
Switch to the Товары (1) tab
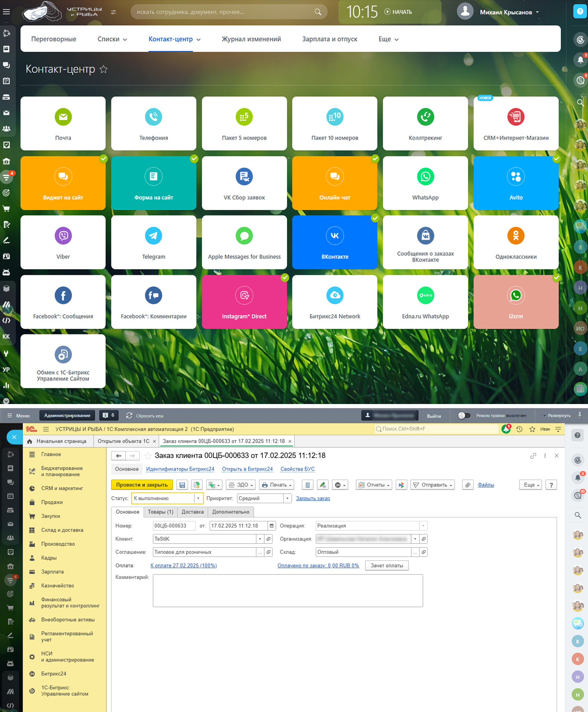coord(160,512)
